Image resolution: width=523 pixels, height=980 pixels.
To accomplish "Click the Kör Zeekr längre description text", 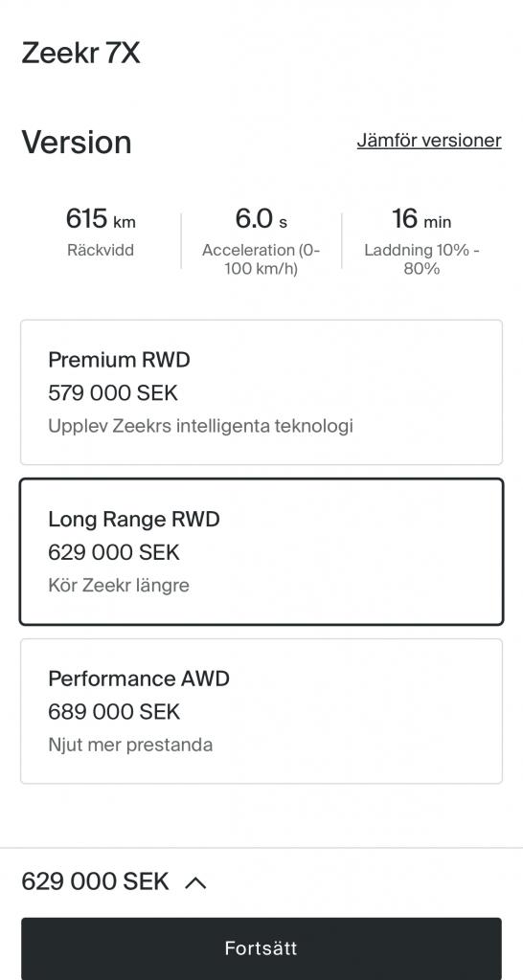I will click(119, 586).
